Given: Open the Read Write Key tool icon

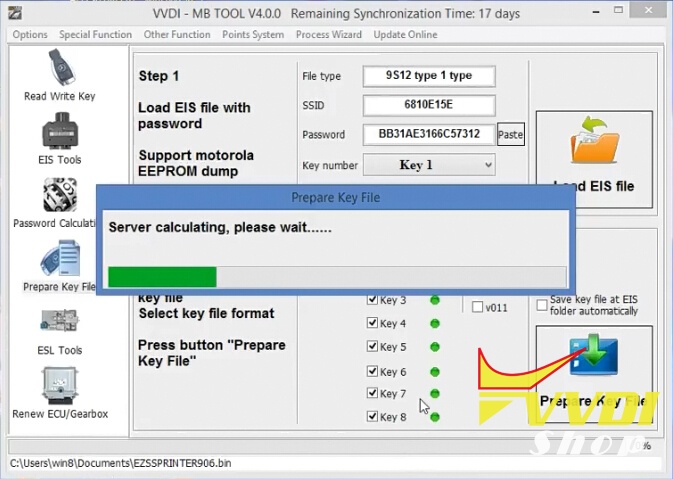Looking at the screenshot, I should [62, 68].
